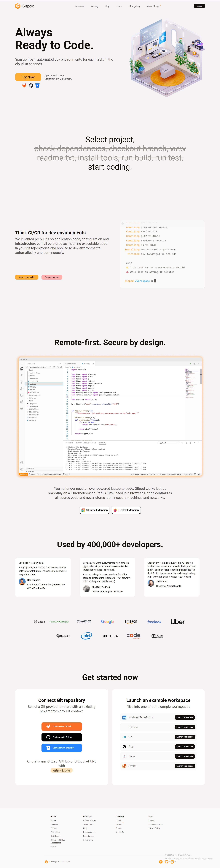This screenshot has width=220, height=868.
Task: Launch the Node or TypeScript workspace
Action: (x=185, y=717)
